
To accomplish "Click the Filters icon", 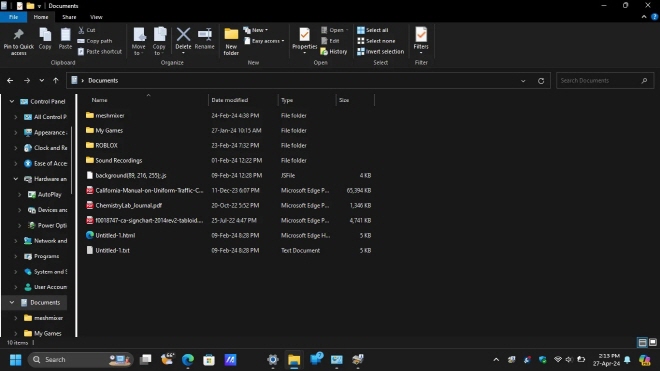I will [x=421, y=35].
